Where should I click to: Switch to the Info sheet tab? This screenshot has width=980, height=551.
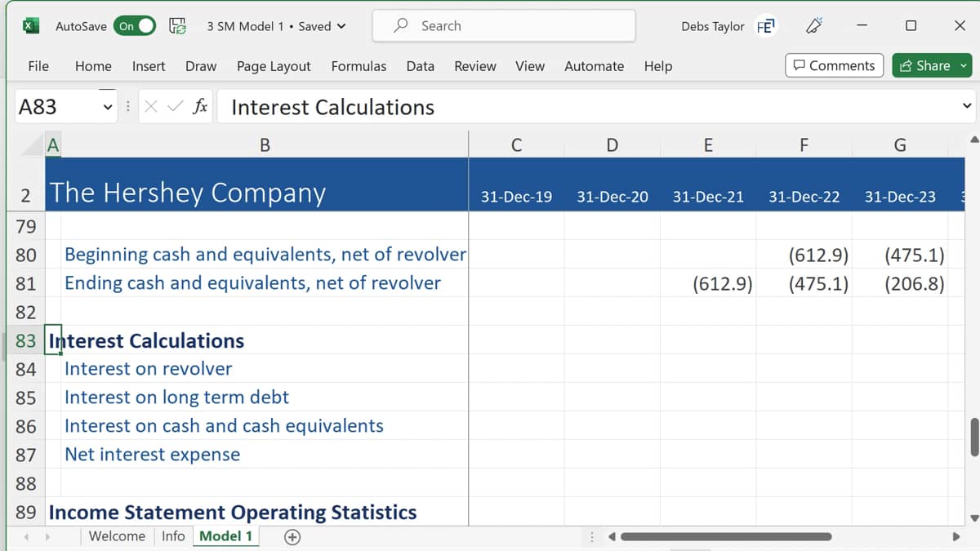(x=173, y=536)
